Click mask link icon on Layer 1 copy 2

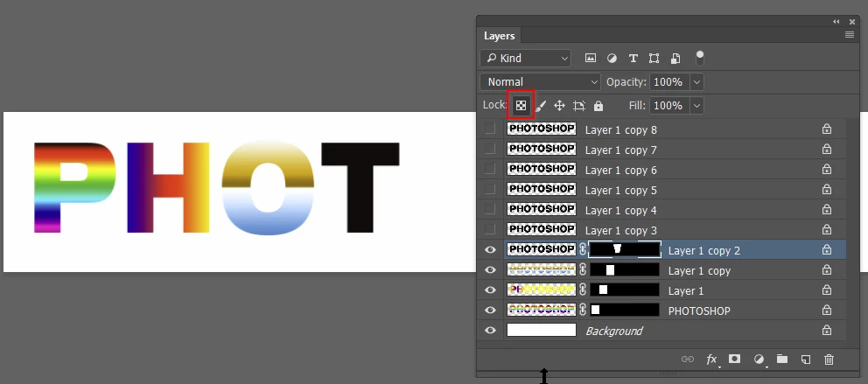click(x=583, y=249)
